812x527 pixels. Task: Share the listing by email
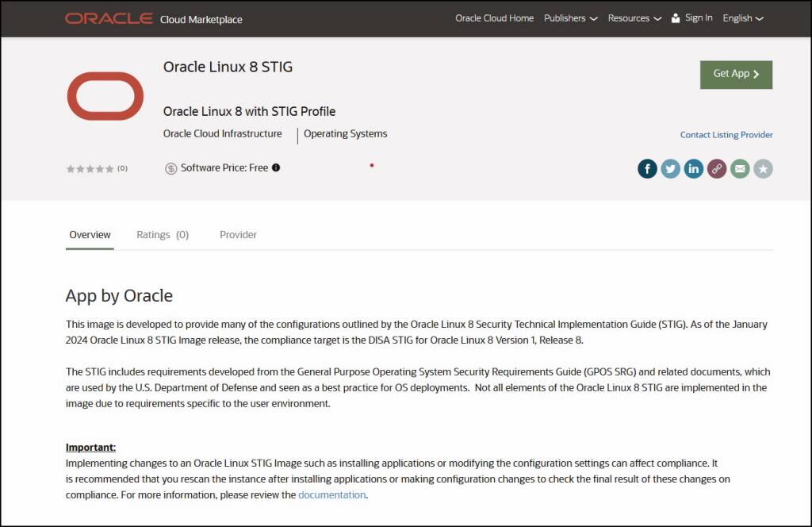pos(739,168)
